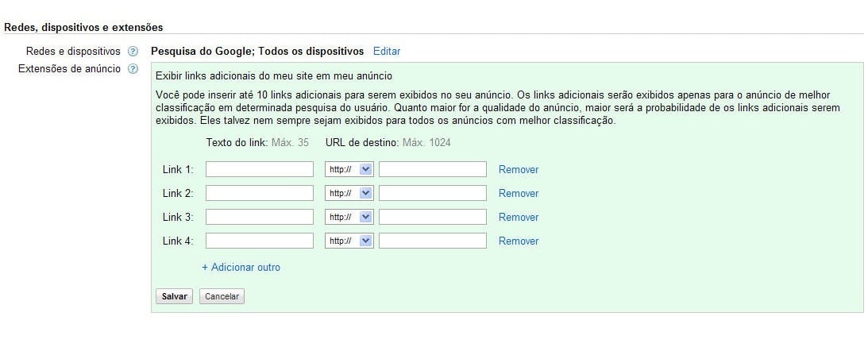
Task: Focus the Link 4 destination URL field
Action: pyautogui.click(x=433, y=241)
